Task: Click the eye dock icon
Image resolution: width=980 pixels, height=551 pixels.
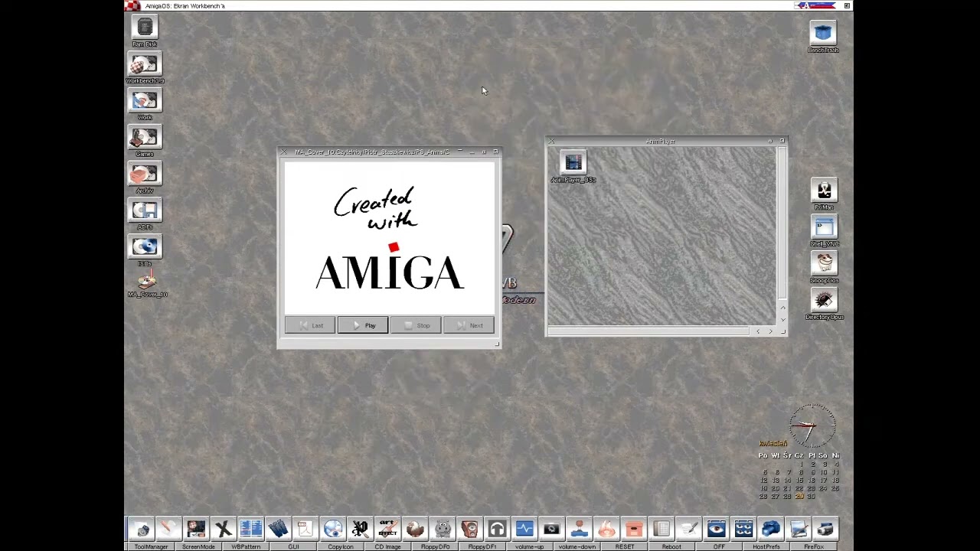Action: [717, 529]
